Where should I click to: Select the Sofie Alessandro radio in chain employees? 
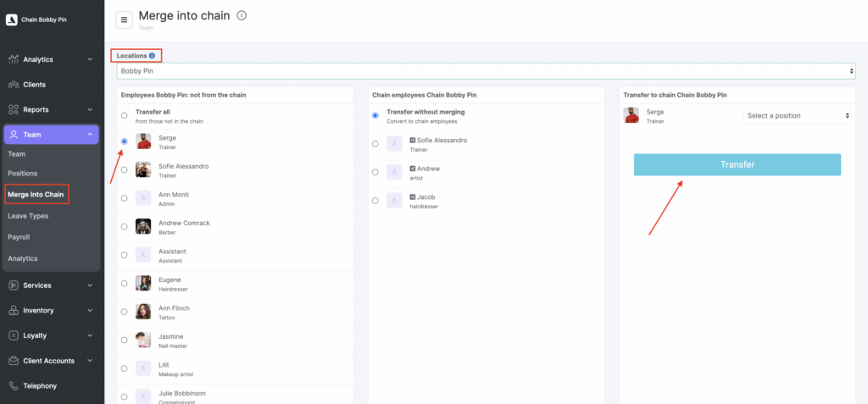click(x=376, y=144)
